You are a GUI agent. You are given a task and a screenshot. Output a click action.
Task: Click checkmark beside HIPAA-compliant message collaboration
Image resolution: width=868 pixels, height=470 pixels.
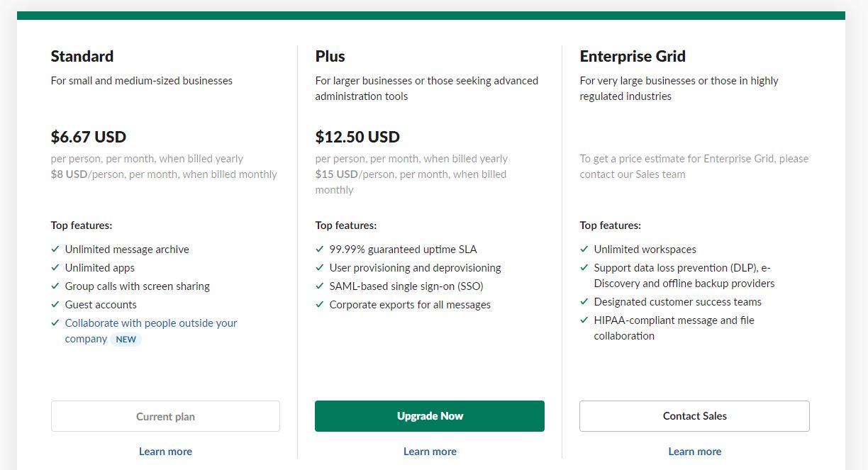pos(584,320)
